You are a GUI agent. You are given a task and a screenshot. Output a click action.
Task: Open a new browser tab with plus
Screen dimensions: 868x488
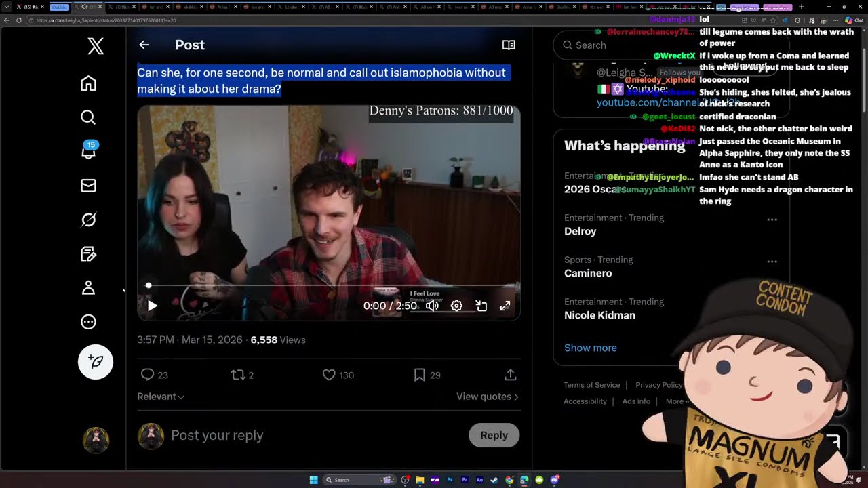pyautogui.click(x=801, y=7)
